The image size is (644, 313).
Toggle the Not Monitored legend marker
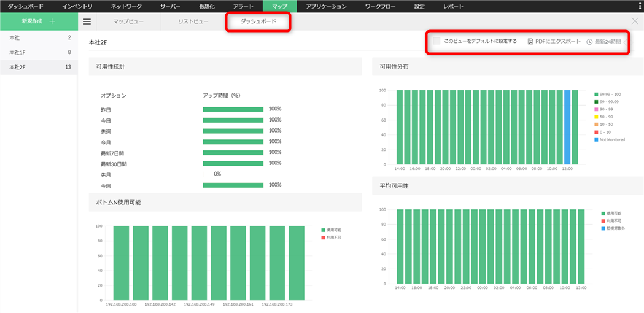pos(596,139)
